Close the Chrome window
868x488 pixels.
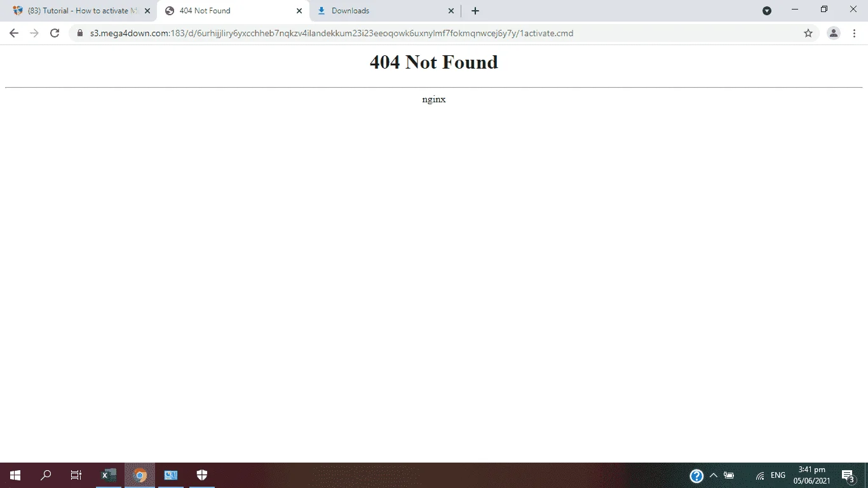(x=853, y=10)
